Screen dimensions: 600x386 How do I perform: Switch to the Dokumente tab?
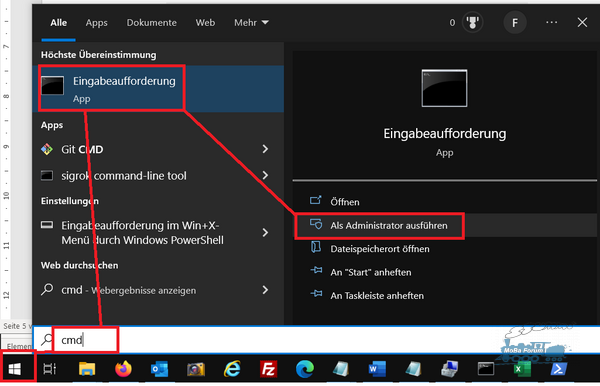coord(152,23)
